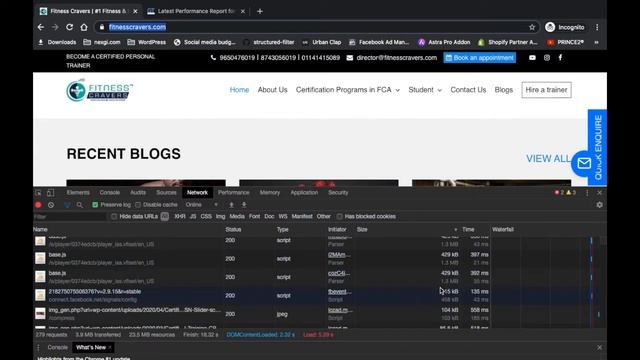Switch to the Console panel tab
The height and width of the screenshot is (360, 640).
(x=110, y=193)
